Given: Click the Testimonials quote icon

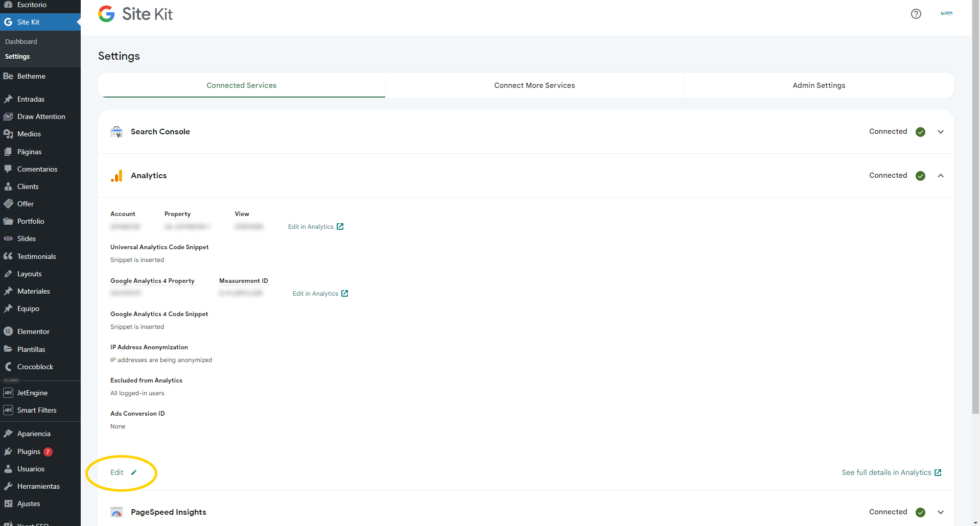Looking at the screenshot, I should 8,256.
